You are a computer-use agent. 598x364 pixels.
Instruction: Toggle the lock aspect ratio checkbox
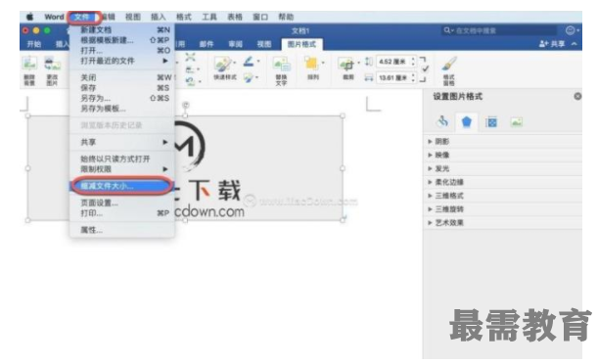coord(425,69)
